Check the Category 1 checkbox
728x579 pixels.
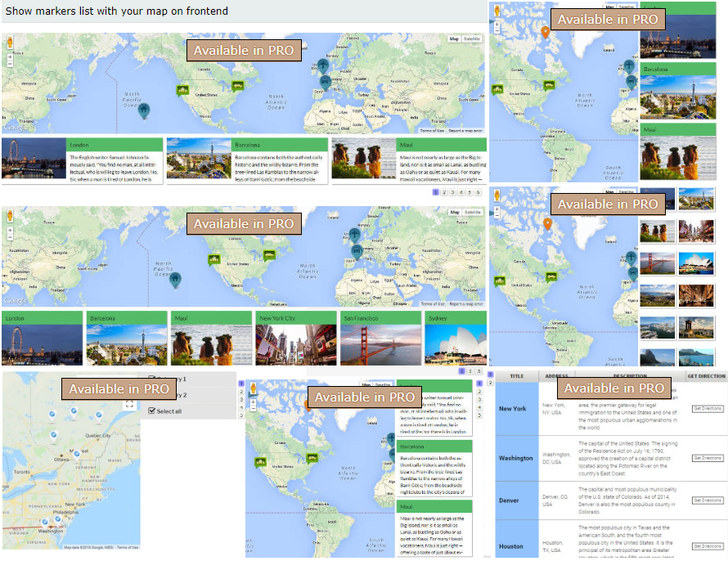(152, 379)
